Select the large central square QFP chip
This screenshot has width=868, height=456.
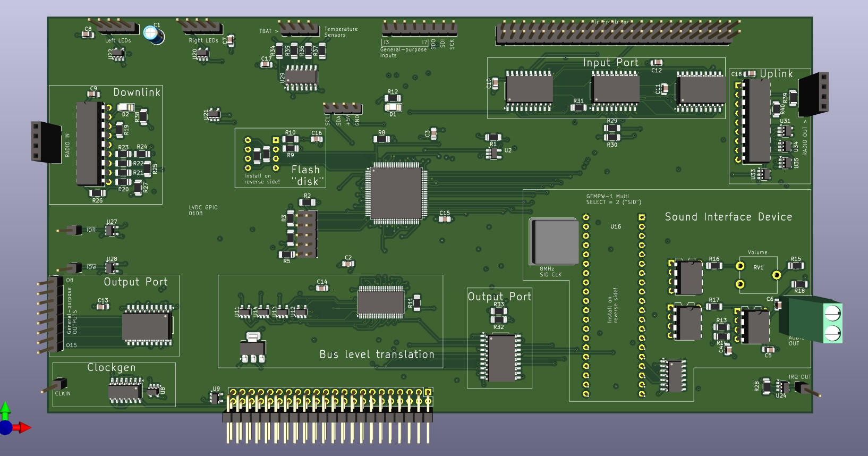(x=396, y=192)
